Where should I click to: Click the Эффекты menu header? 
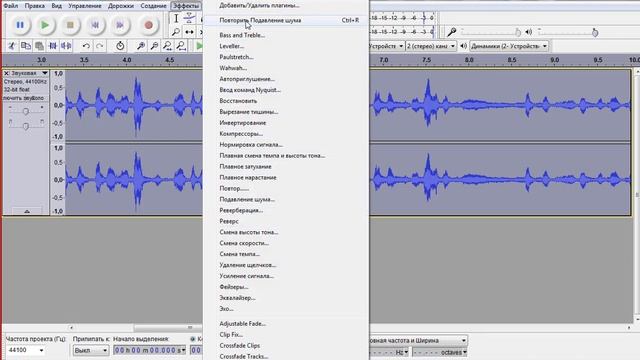coord(186,6)
